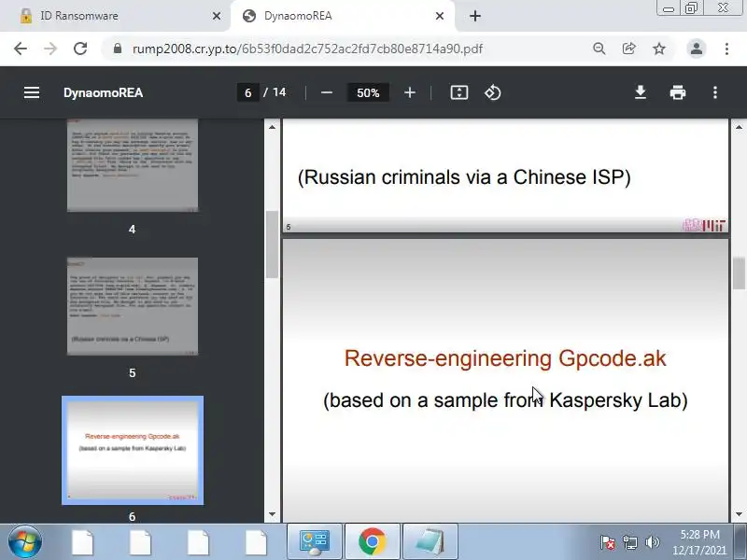Click the thumbnail panel scrollbar handle
Screen dimensions: 747x560
[272, 244]
